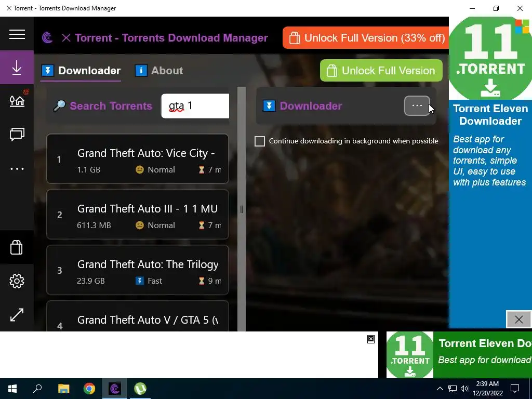Select Grand Theft Auto: The Trilogy result
532x399 pixels.
click(x=137, y=270)
